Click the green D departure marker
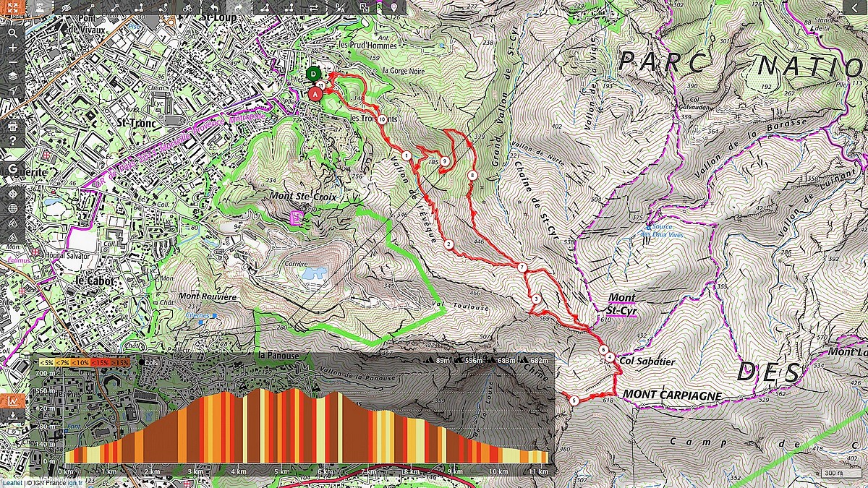The height and width of the screenshot is (488, 868). 313,74
